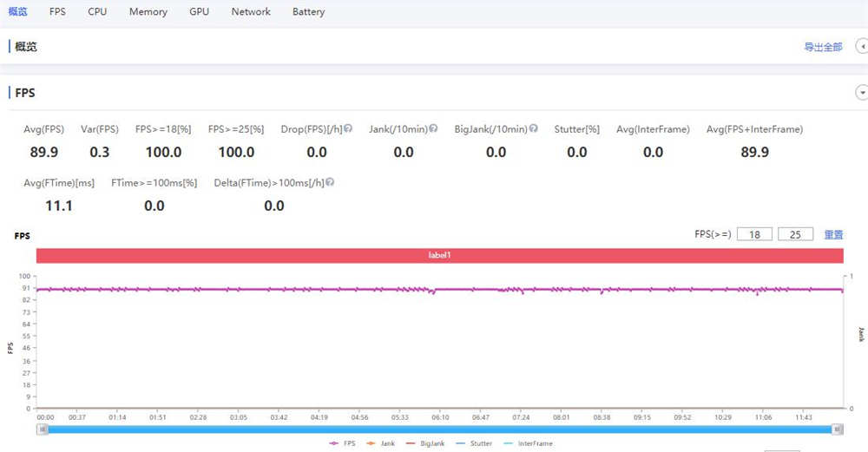Toggle the BigJank series in legend

[425, 443]
